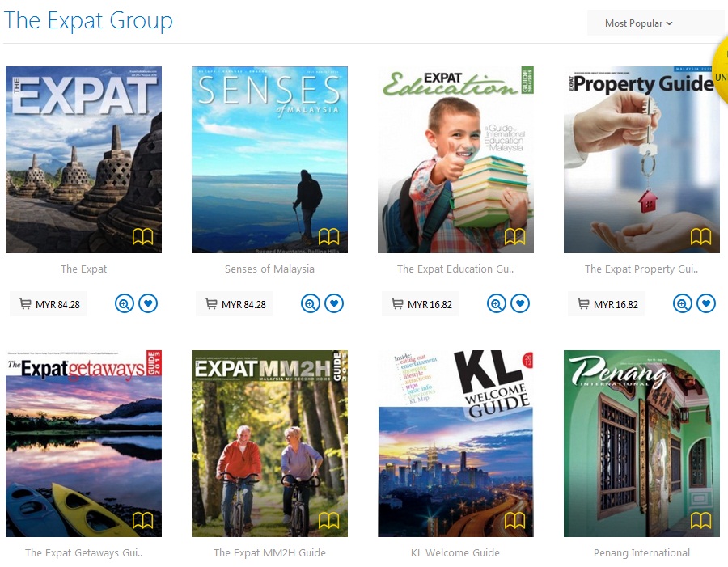Open the Expat Property Guide cover
This screenshot has height=567, width=728.
(x=641, y=159)
